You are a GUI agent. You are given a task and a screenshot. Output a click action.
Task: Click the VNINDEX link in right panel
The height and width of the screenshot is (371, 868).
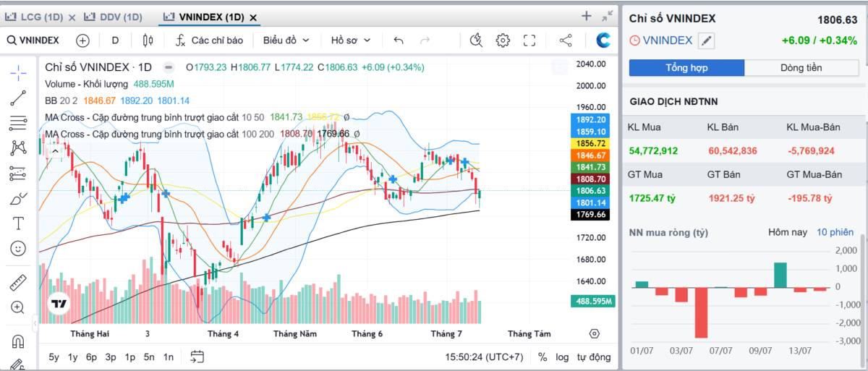[667, 40]
